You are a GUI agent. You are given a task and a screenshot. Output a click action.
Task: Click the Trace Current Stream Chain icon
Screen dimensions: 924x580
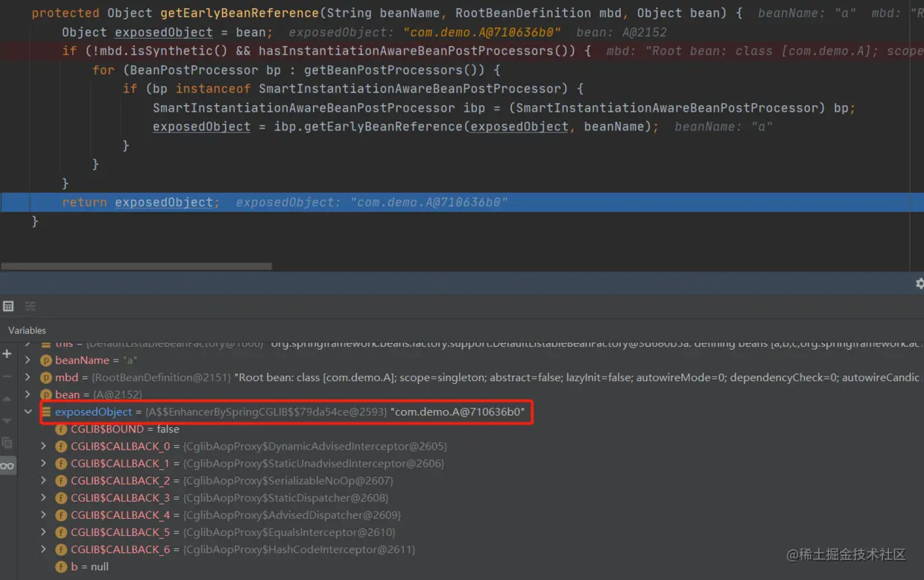[31, 306]
